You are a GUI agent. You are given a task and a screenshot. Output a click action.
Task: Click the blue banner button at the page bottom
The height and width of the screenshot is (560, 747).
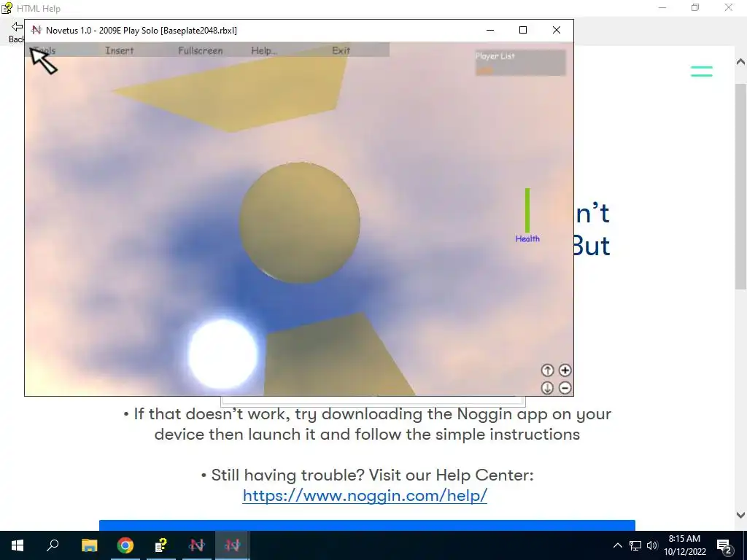tap(368, 525)
